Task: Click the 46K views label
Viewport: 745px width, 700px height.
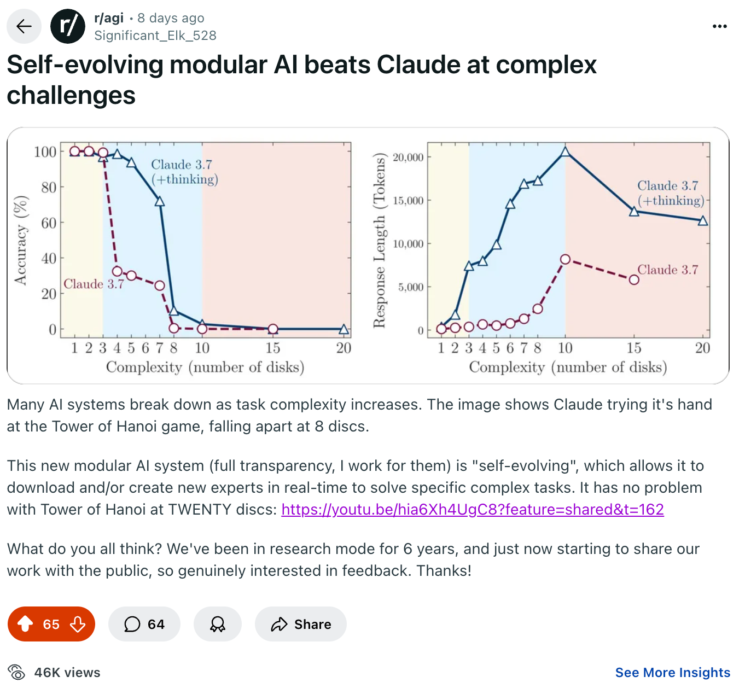Action: (x=67, y=673)
